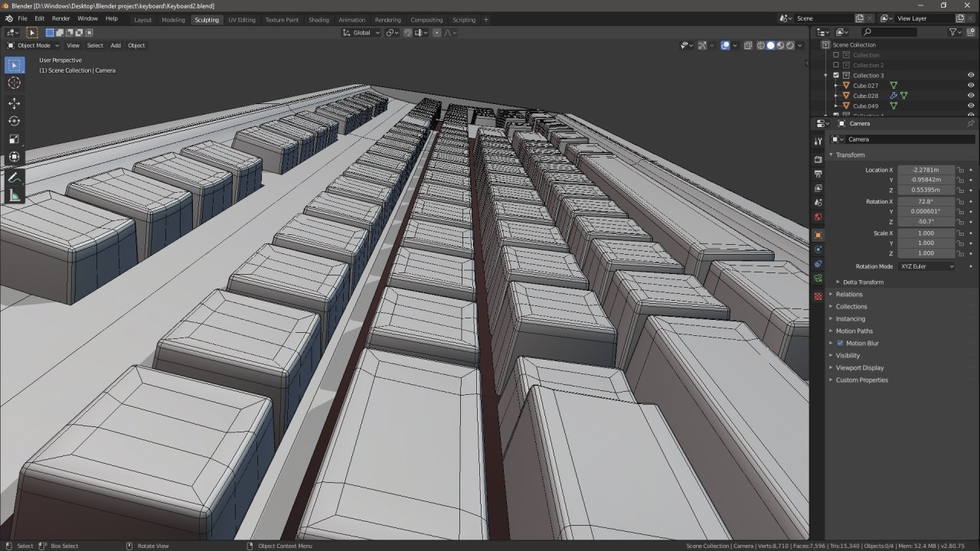This screenshot has height=551, width=980.
Task: Open the Physics properties tab
Action: tap(818, 249)
